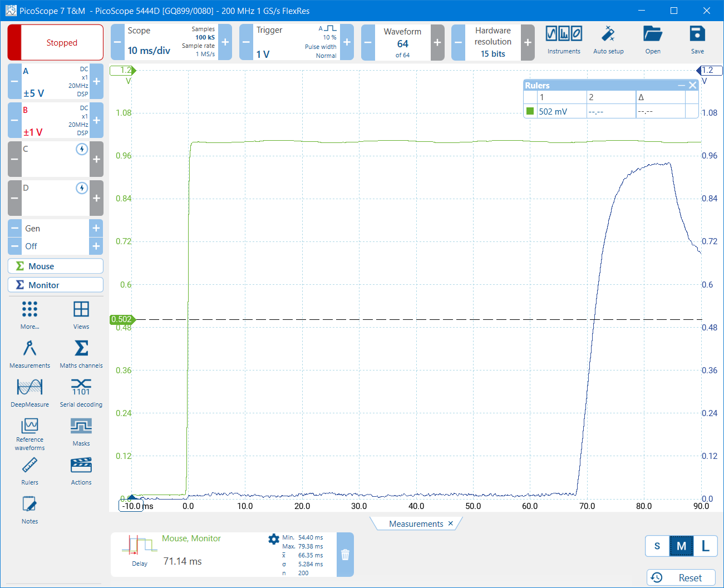This screenshot has width=724, height=588.
Task: Increase the timebase from 10 ms/div
Action: coord(225,42)
